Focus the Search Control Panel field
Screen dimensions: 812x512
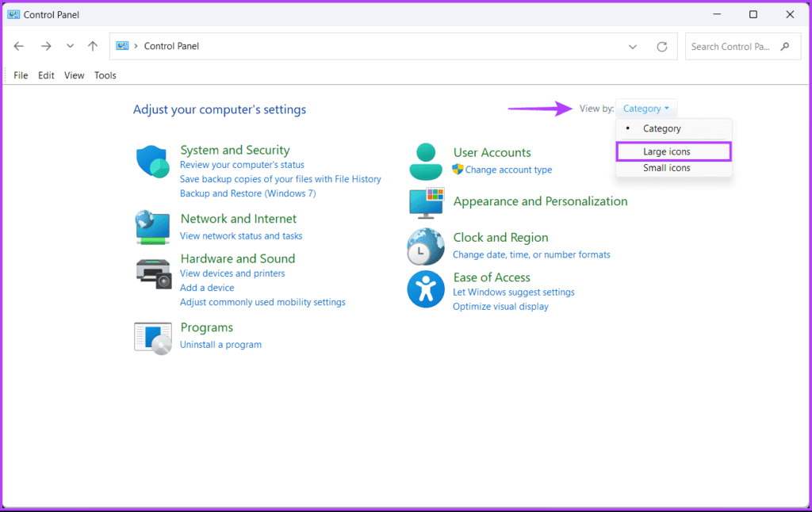(742, 47)
